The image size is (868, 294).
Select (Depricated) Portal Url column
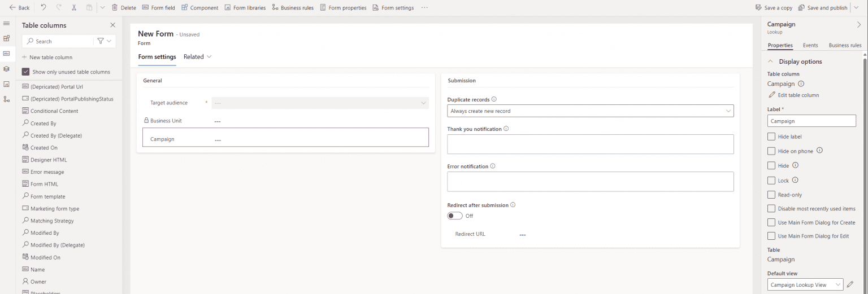pyautogui.click(x=53, y=87)
